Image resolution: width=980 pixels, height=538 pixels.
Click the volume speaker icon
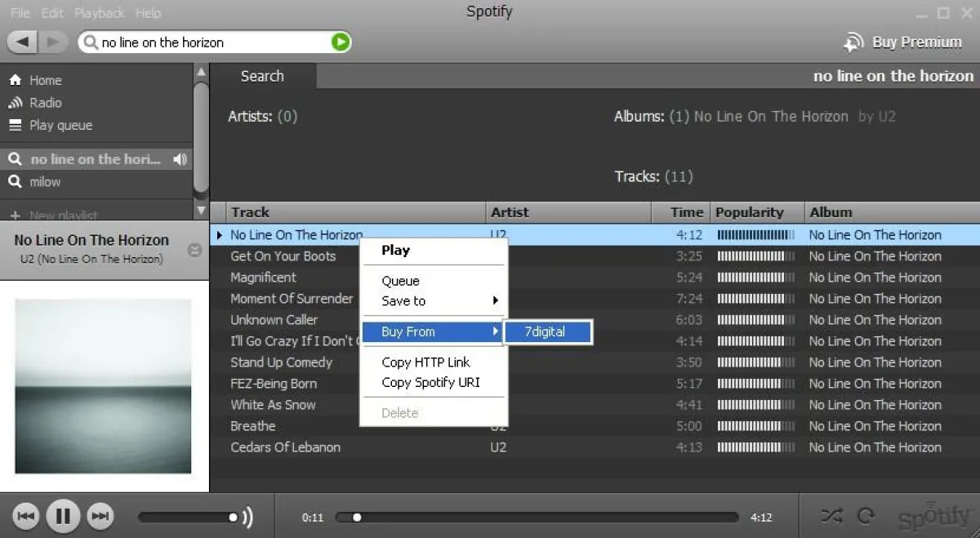(247, 517)
